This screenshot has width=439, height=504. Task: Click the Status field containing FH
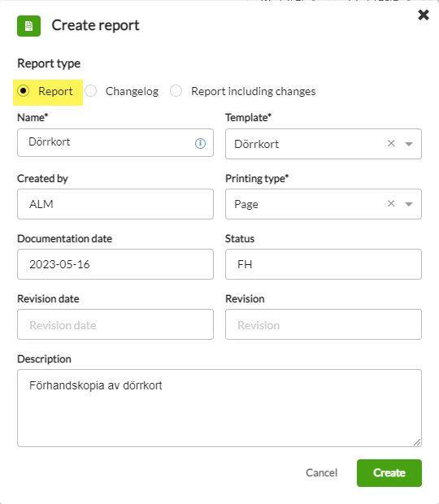point(324,264)
